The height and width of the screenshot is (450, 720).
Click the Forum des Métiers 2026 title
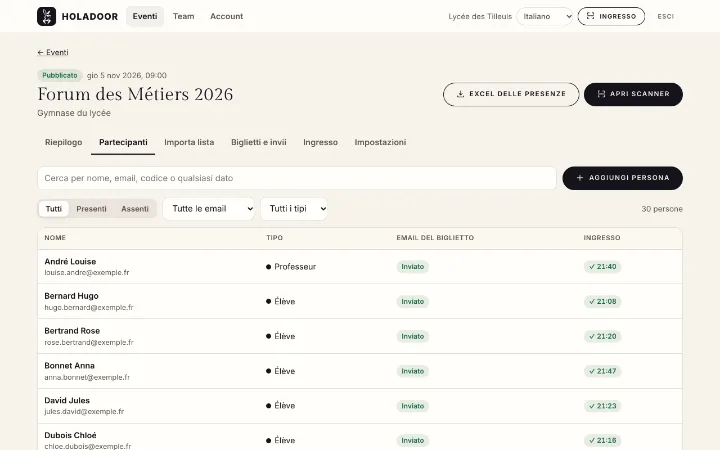135,94
